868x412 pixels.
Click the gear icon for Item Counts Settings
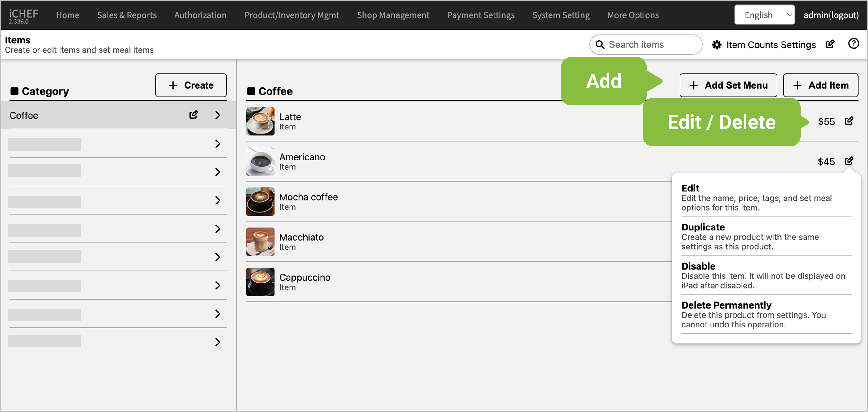[717, 45]
